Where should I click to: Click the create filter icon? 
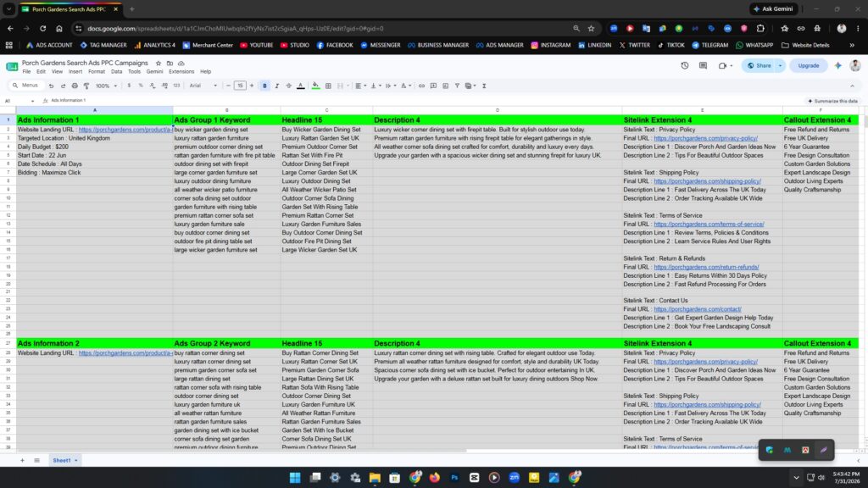click(457, 86)
